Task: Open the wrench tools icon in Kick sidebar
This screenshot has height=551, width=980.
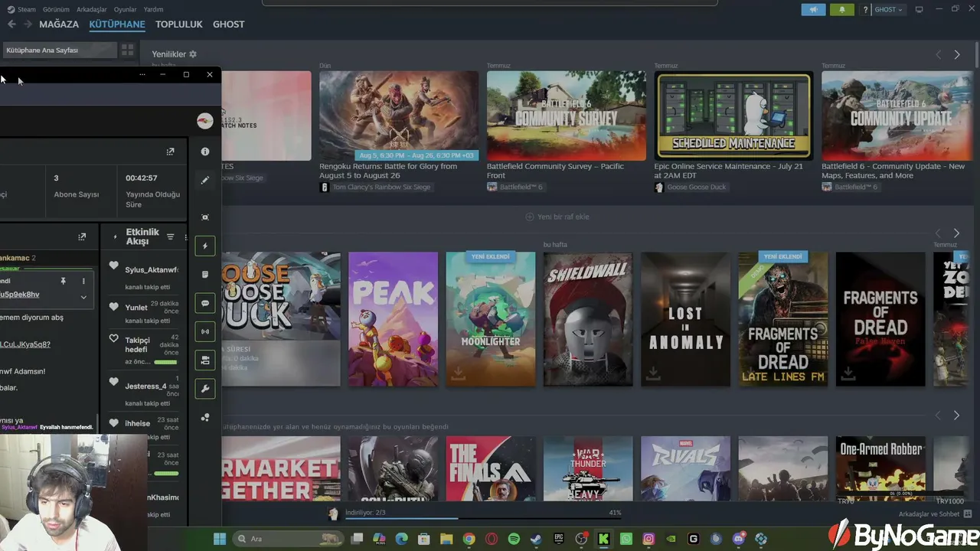Action: [205, 389]
